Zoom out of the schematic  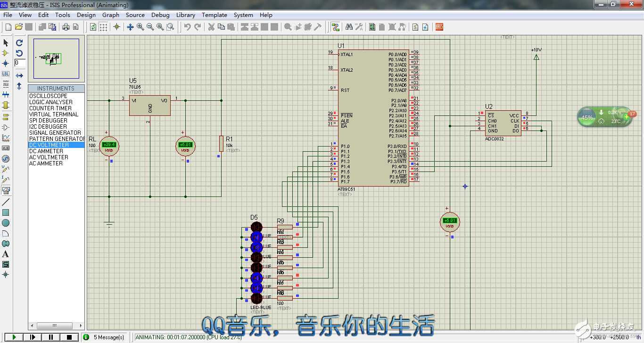point(150,27)
